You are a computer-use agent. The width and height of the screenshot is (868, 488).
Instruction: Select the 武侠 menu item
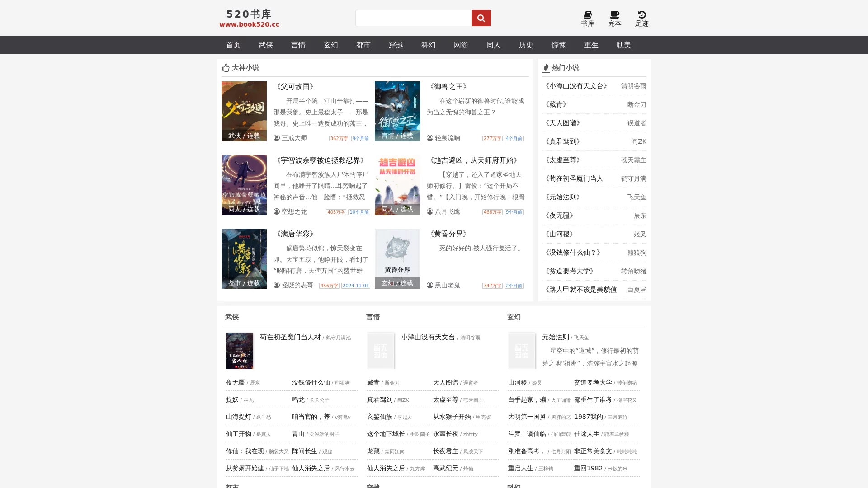tap(266, 45)
